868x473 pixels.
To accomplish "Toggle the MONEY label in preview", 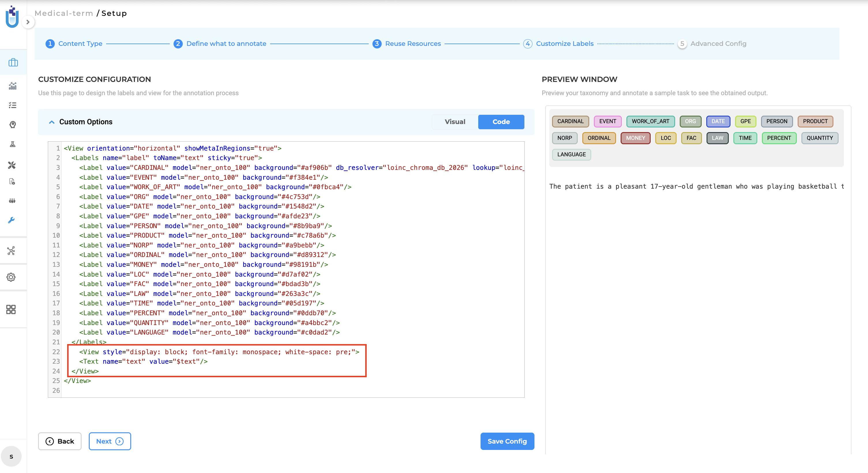I will pos(635,138).
